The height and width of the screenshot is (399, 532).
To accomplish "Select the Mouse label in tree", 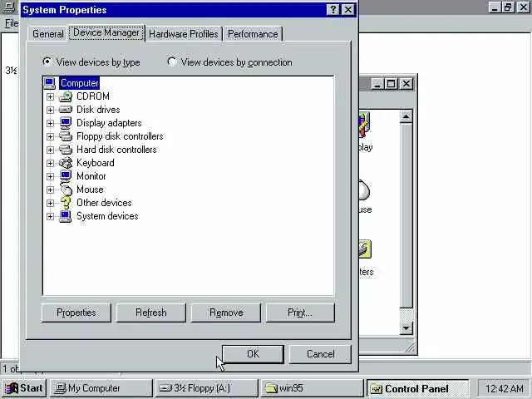I will 90,190.
